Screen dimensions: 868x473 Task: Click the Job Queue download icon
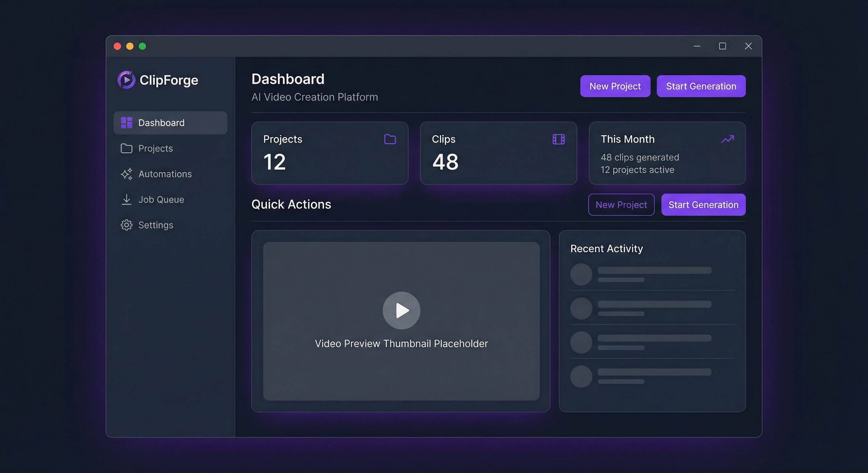pos(126,199)
